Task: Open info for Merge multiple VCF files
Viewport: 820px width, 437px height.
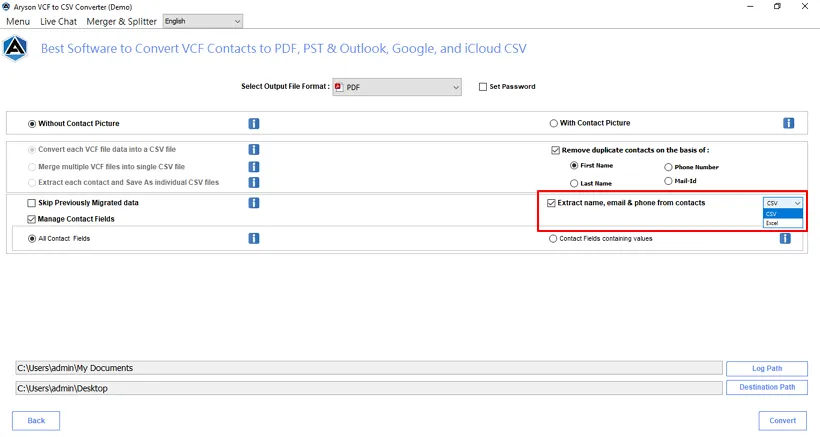Action: point(254,167)
